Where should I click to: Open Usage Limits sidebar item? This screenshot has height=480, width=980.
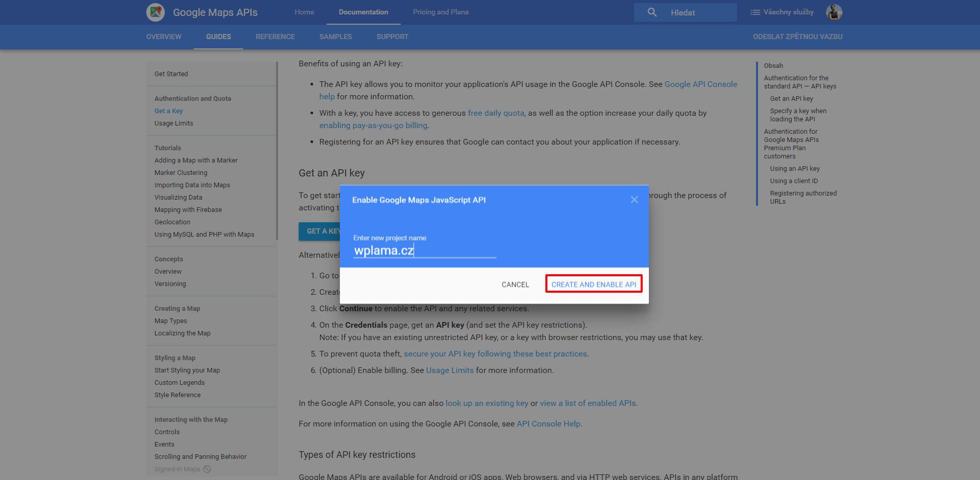pyautogui.click(x=174, y=123)
